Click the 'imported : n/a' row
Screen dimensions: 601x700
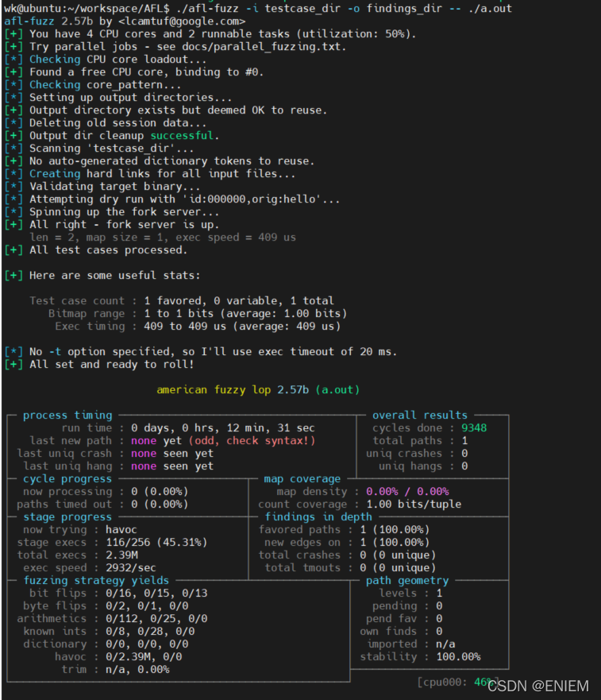[410, 644]
